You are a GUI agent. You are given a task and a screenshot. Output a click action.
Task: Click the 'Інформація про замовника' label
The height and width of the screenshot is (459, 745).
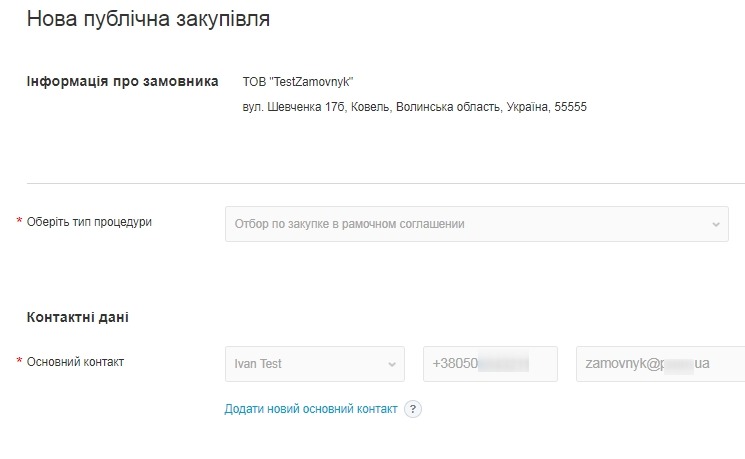click(x=122, y=81)
